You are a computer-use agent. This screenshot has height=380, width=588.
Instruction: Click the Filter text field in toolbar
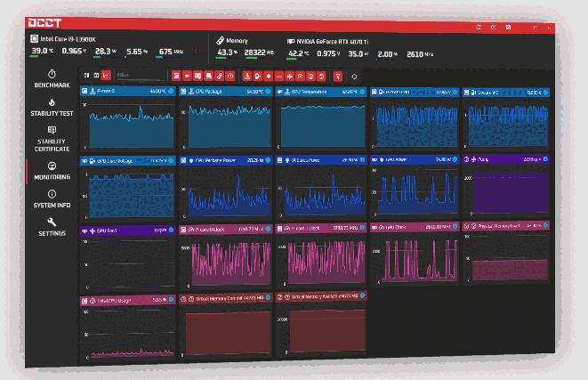coord(141,76)
